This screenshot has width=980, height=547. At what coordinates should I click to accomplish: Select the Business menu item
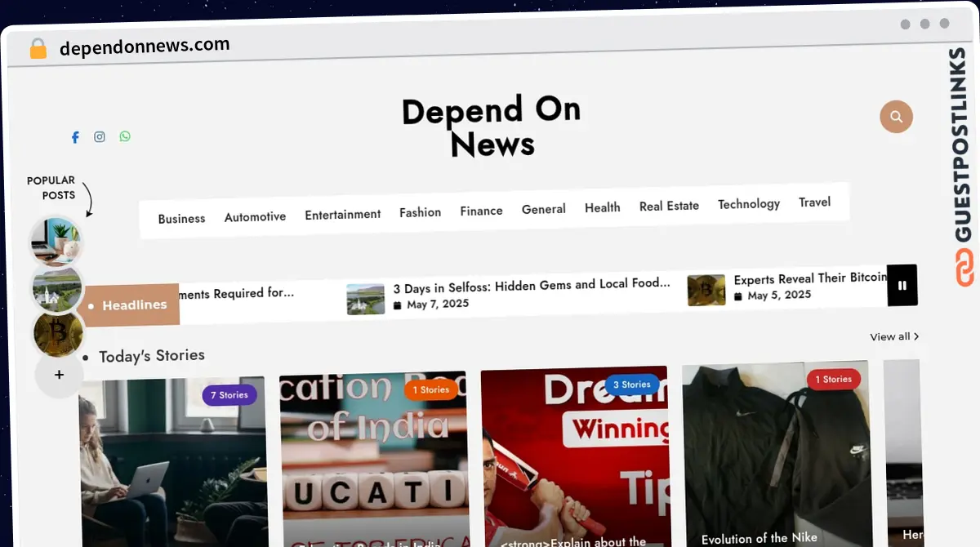coord(181,219)
